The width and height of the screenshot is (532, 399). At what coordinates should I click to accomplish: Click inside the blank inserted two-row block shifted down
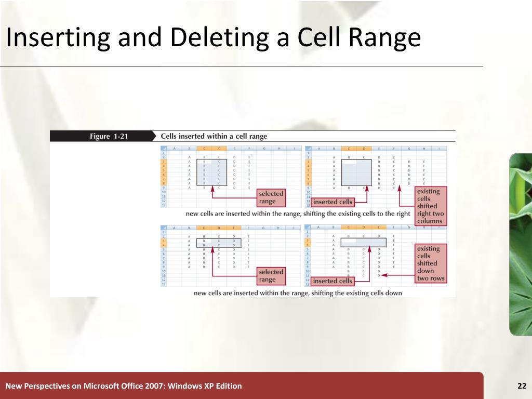coord(363,242)
